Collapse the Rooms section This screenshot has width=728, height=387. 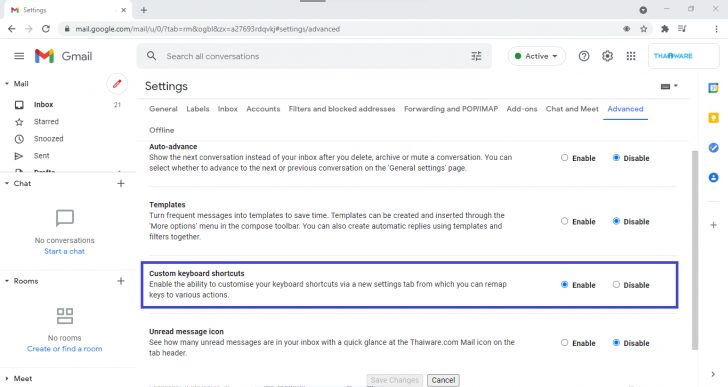point(7,281)
